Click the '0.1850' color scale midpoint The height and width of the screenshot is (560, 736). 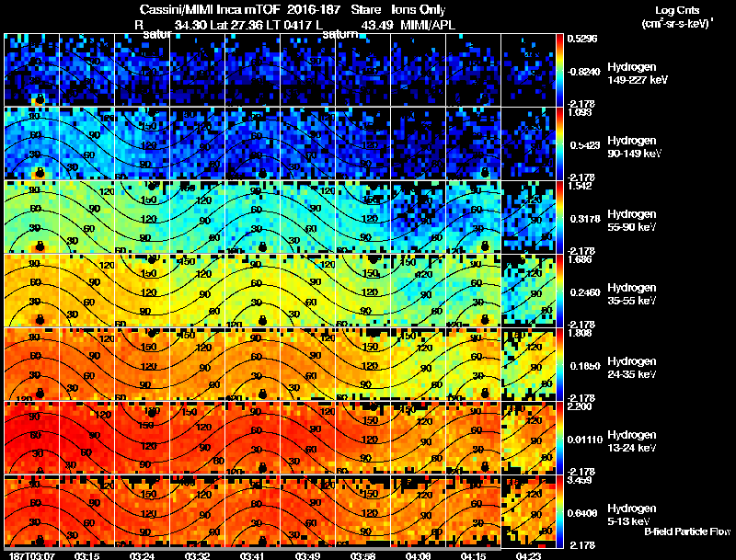click(x=585, y=366)
